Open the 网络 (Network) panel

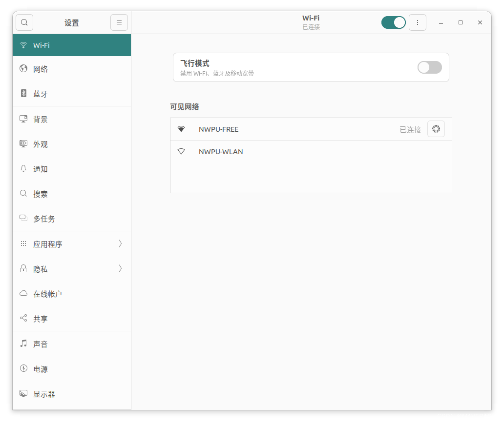(x=72, y=69)
